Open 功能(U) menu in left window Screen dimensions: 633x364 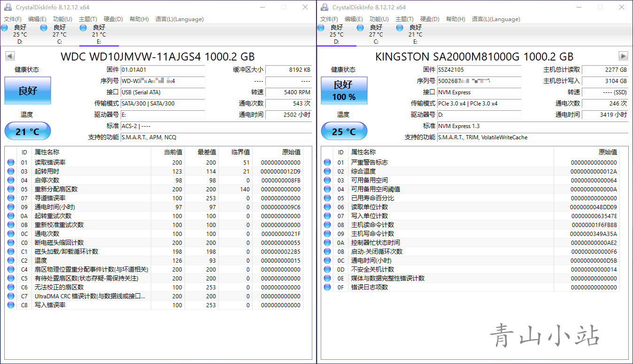tap(62, 19)
